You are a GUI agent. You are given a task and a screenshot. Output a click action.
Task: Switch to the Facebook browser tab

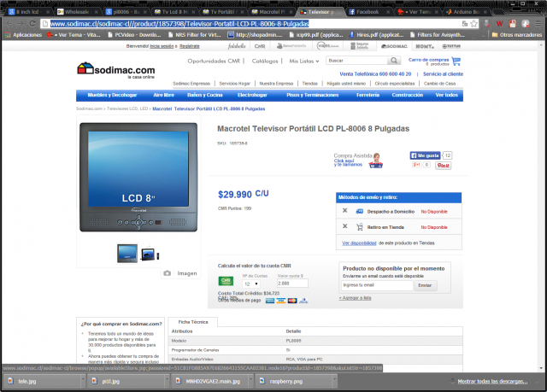tap(368, 12)
